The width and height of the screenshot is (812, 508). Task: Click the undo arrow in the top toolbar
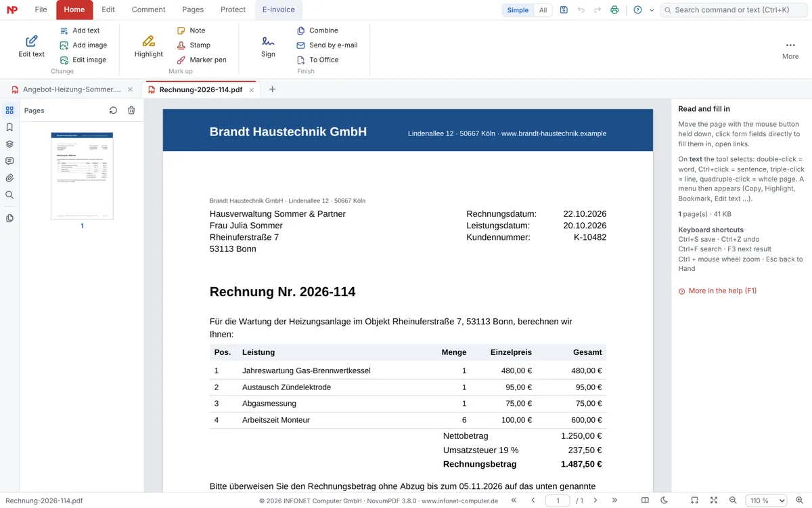click(x=581, y=10)
